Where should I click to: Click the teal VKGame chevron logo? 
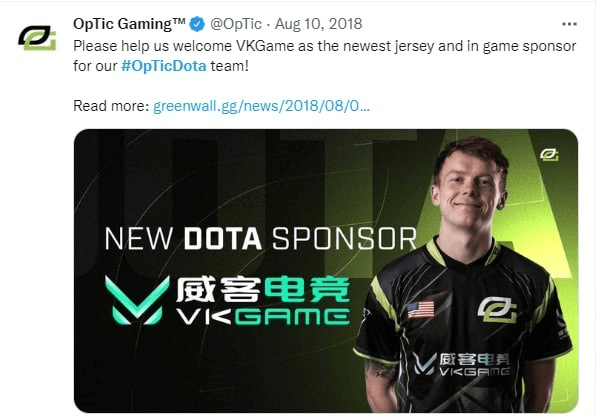[x=137, y=300]
